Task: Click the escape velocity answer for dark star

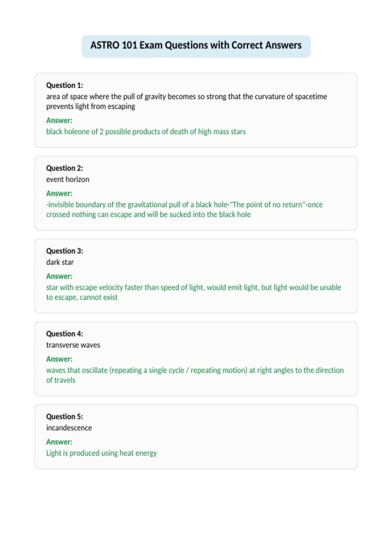Action: 193,292
